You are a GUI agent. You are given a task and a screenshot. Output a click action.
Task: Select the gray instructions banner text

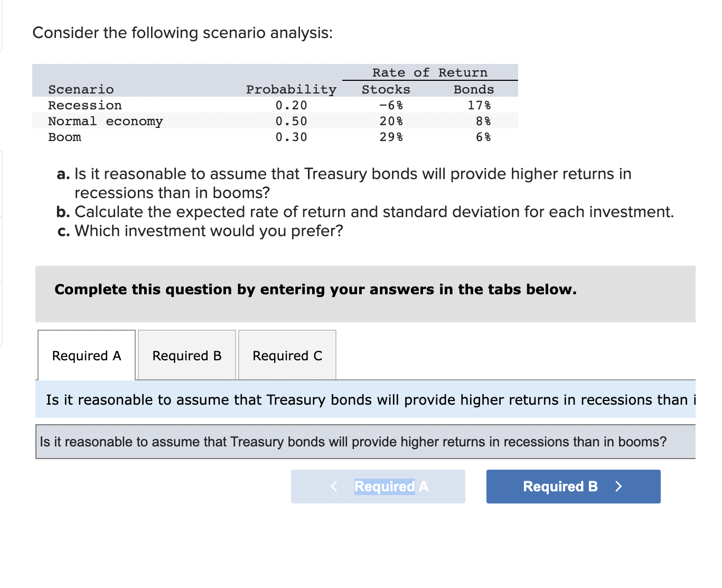coord(315,290)
